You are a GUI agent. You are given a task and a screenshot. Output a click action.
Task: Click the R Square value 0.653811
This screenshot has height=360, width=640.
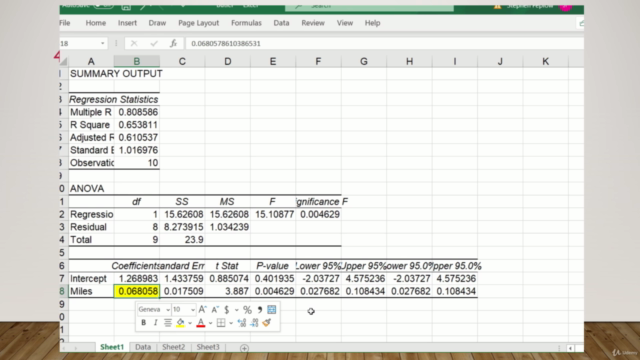pyautogui.click(x=137, y=125)
